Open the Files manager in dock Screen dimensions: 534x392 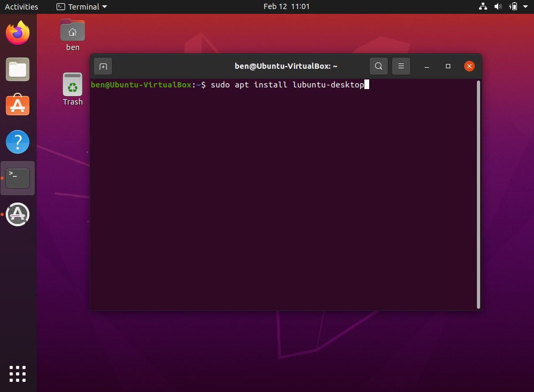pos(18,69)
